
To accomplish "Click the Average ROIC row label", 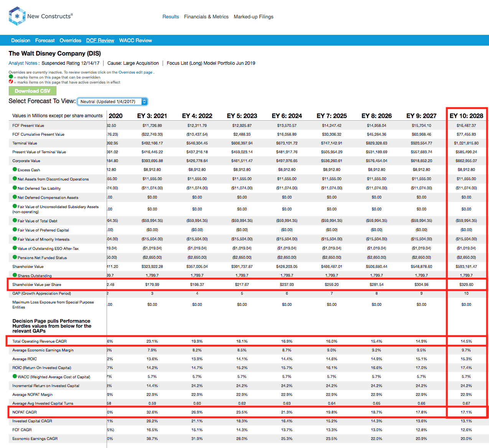I will click(x=25, y=359).
